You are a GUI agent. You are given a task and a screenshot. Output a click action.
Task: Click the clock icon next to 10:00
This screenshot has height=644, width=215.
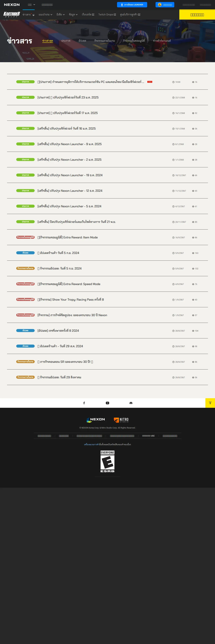click(x=173, y=82)
